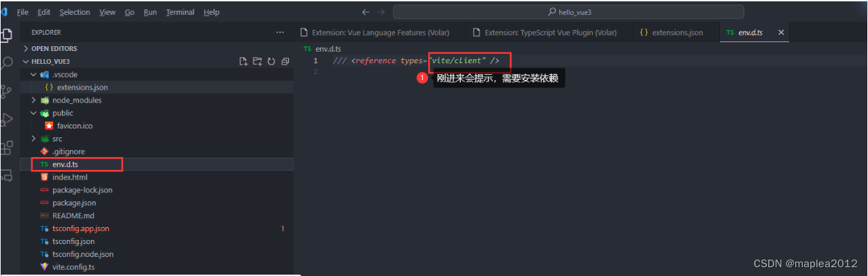Click New File icon in explorer header
Viewport: 868px width, 276px height.
pos(244,61)
